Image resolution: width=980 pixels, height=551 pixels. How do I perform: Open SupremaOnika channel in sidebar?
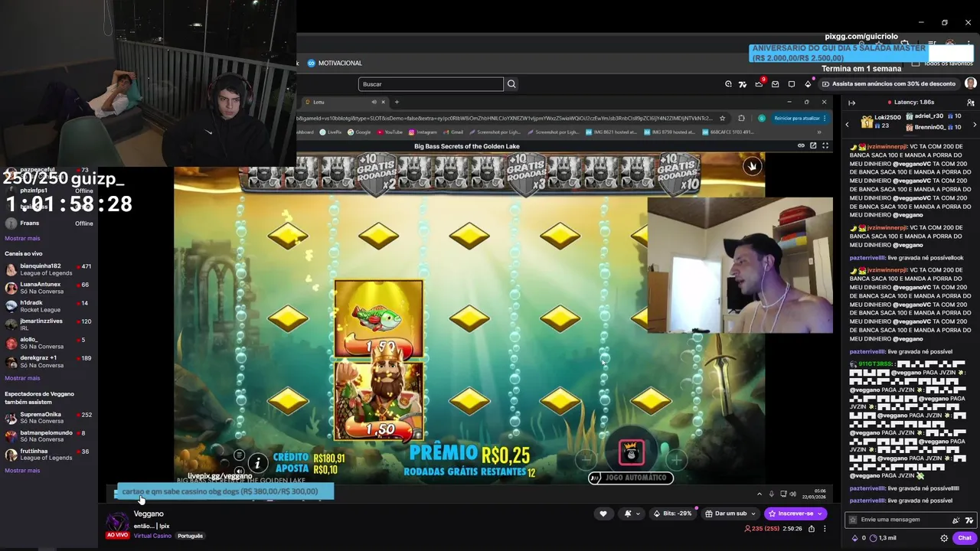(49, 418)
